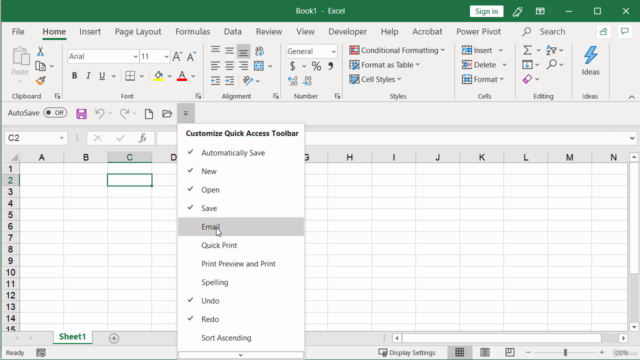Click the Redo arrow in Quick Access Toolbar
The image size is (640, 360).
(124, 113)
